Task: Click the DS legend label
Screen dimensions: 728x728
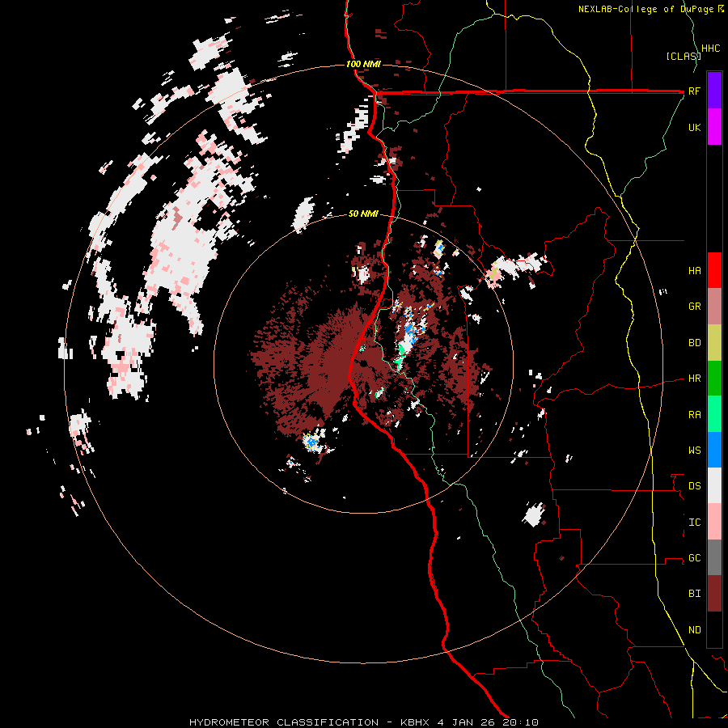Action: [x=694, y=486]
